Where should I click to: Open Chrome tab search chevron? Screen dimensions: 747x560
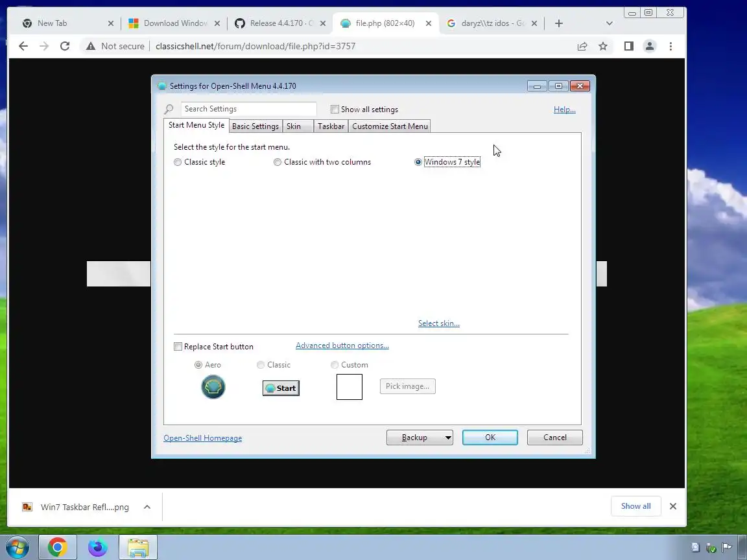(x=610, y=23)
